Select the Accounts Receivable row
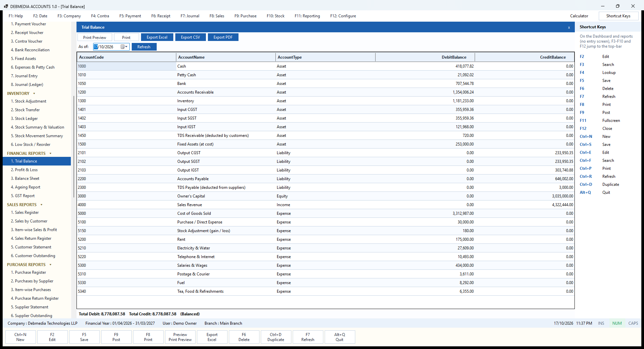This screenshot has height=349, width=644. [x=325, y=92]
